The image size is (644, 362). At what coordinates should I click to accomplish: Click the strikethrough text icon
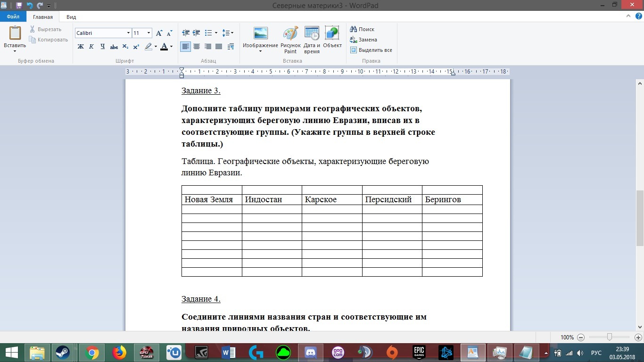click(x=114, y=47)
